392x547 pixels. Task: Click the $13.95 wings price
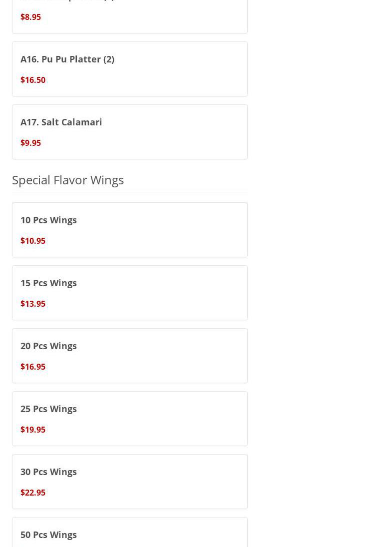tap(33, 304)
